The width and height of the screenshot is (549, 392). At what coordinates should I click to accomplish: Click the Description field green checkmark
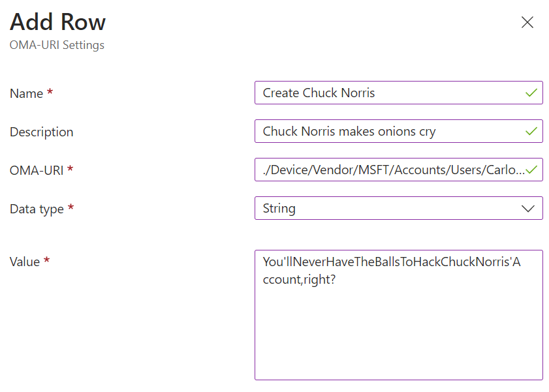(x=532, y=131)
